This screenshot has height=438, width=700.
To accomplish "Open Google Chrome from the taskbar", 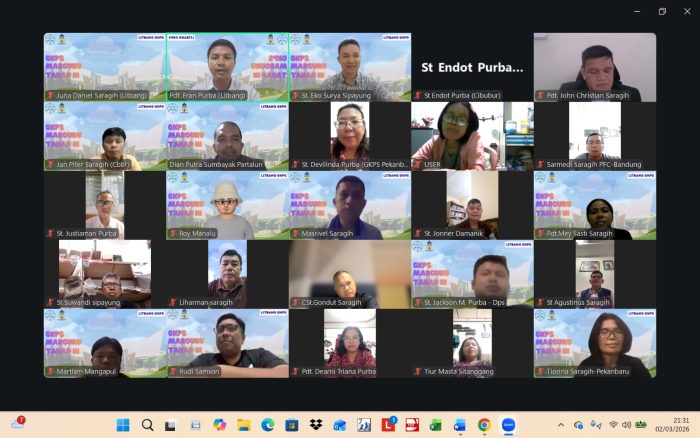I will click(x=484, y=425).
